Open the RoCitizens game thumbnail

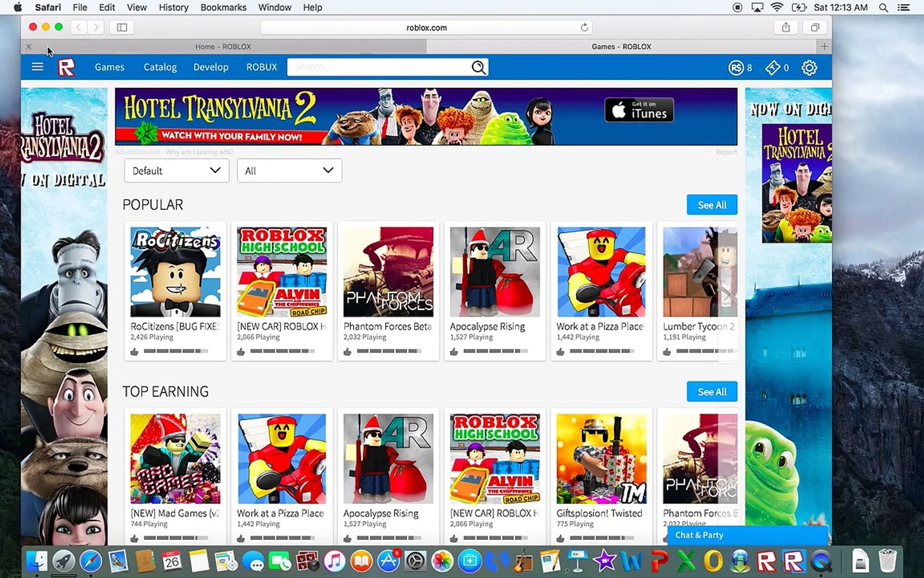(175, 272)
